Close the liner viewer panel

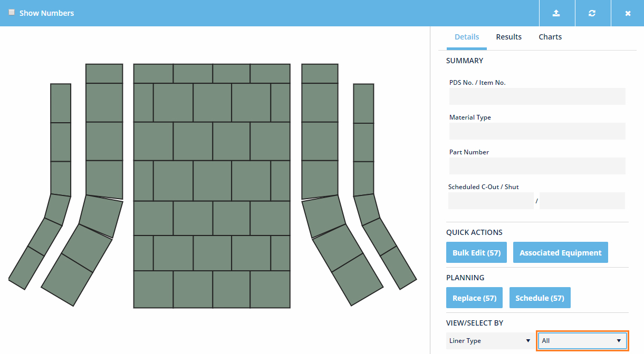628,13
